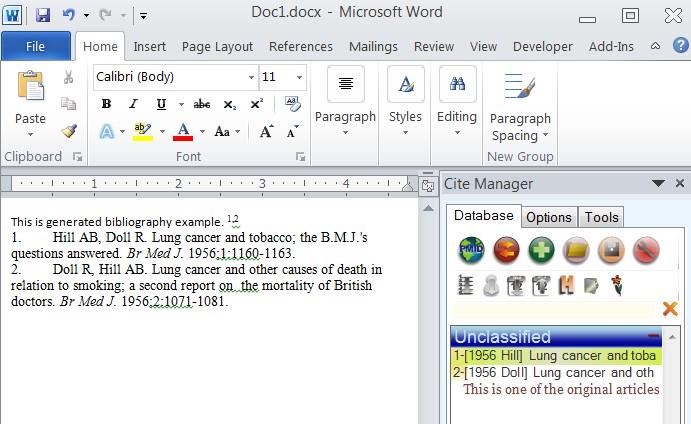Screen dimensions: 691x424
Task: Click the PMID search globe icon
Action: 471,250
